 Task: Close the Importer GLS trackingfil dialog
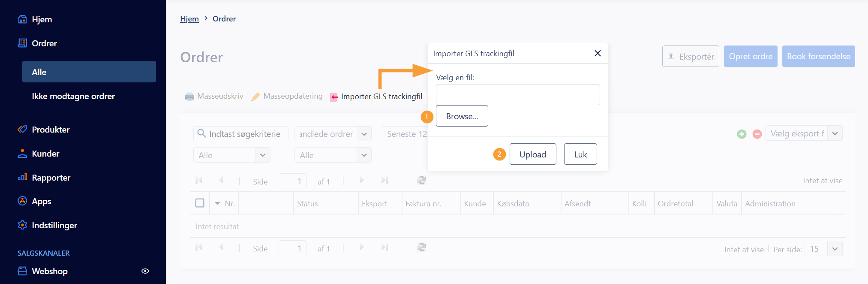pyautogui.click(x=598, y=53)
